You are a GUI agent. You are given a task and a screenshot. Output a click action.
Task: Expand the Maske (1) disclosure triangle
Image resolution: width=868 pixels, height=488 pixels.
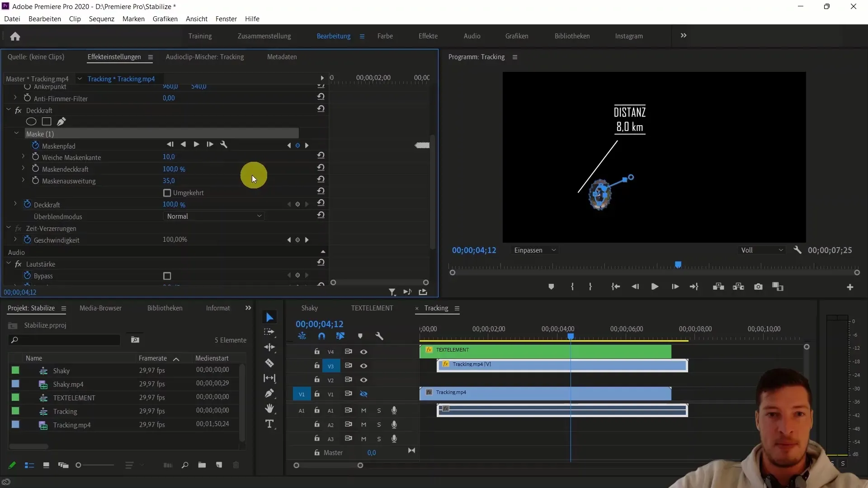[17, 133]
